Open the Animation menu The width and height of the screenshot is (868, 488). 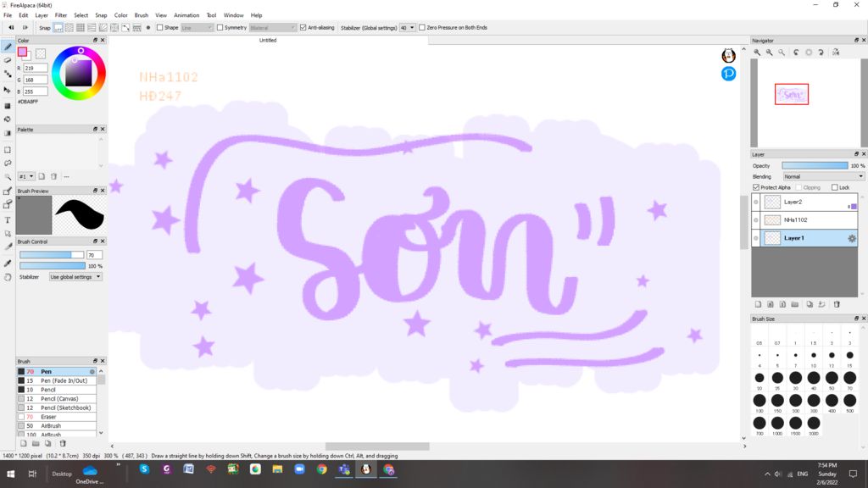186,15
